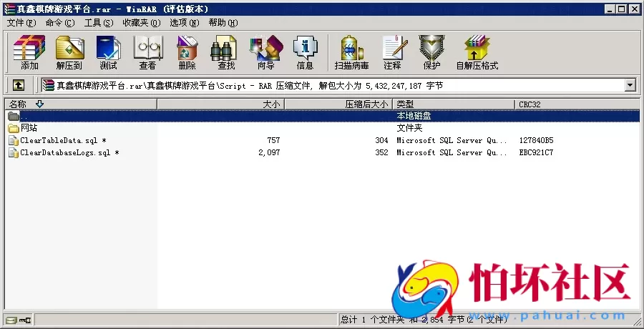Select ClearDatabaseLogs.sql file name

coord(70,153)
